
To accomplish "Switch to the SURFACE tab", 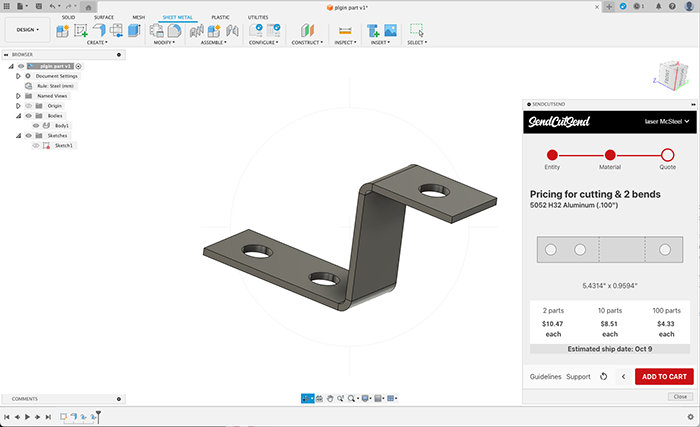I will (103, 17).
